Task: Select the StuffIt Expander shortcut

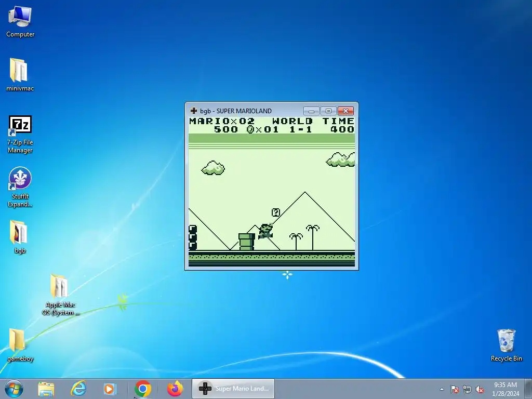Action: pos(20,187)
